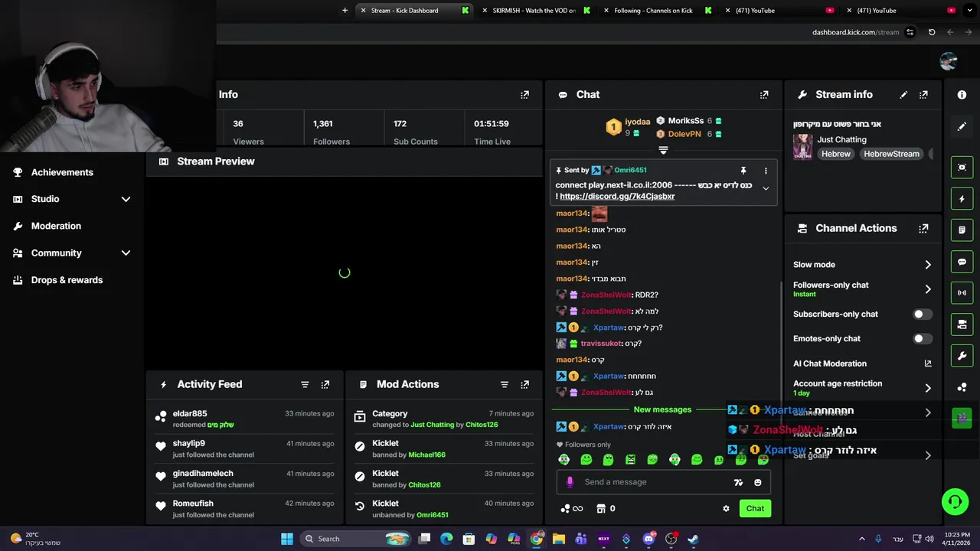The height and width of the screenshot is (551, 980).
Task: Open the green headset support button
Action: click(x=955, y=502)
